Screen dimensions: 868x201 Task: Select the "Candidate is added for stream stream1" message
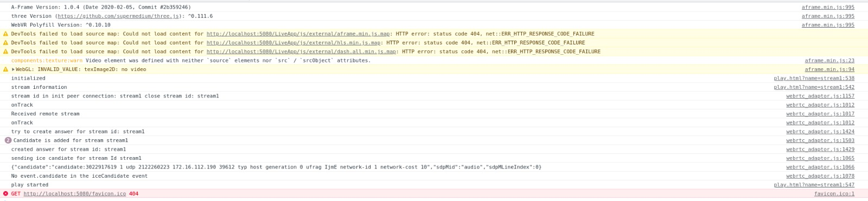(71, 140)
